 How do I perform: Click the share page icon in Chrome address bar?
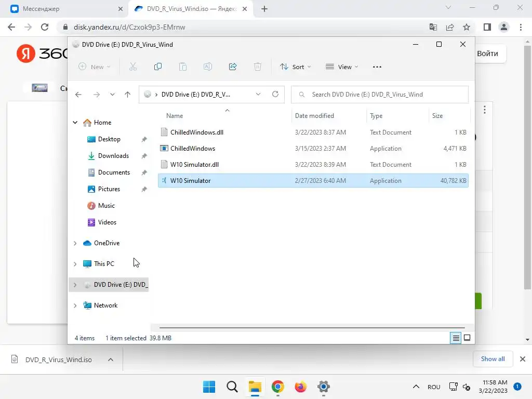[x=450, y=27]
